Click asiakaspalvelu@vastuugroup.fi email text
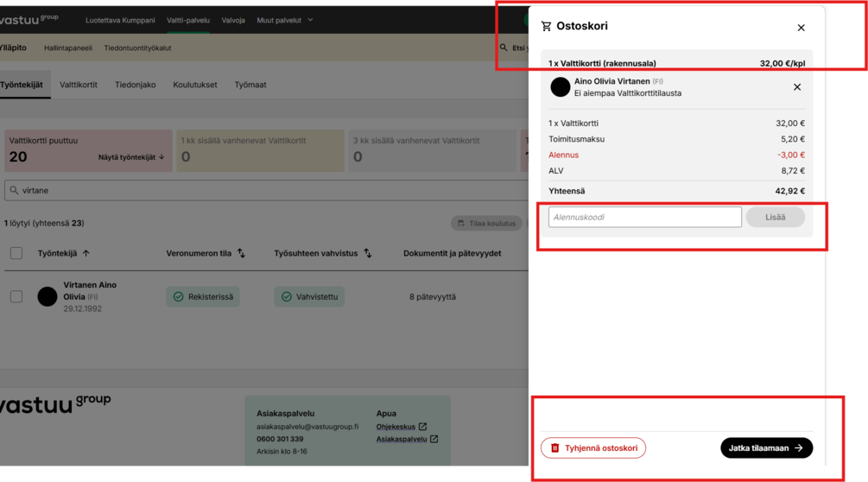 (307, 427)
